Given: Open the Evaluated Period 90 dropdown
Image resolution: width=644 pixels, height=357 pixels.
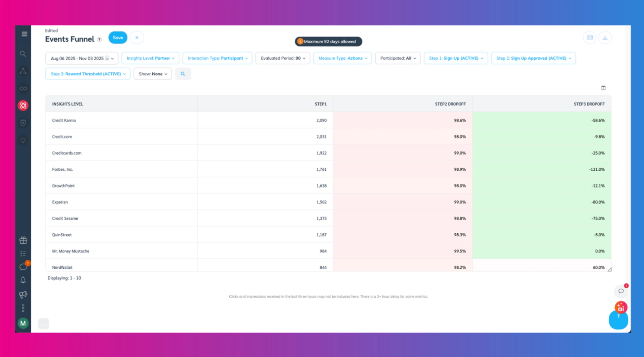Looking at the screenshot, I should (x=282, y=58).
